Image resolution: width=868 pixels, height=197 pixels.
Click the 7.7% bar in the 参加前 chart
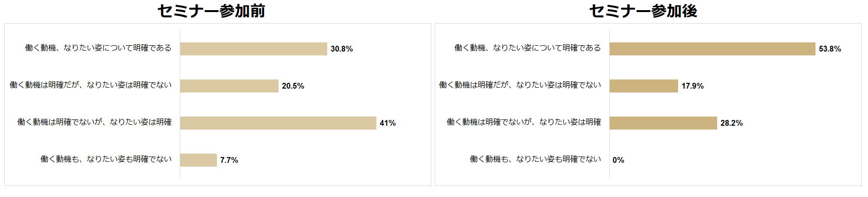pyautogui.click(x=199, y=160)
